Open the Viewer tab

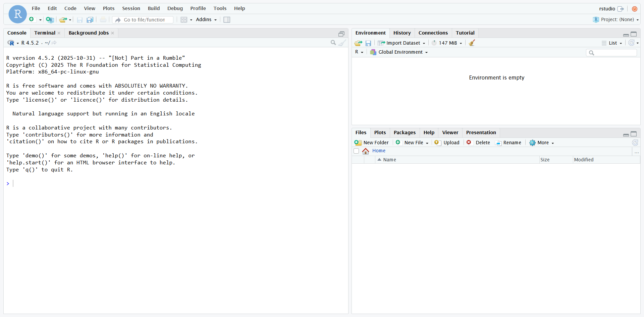pos(450,133)
